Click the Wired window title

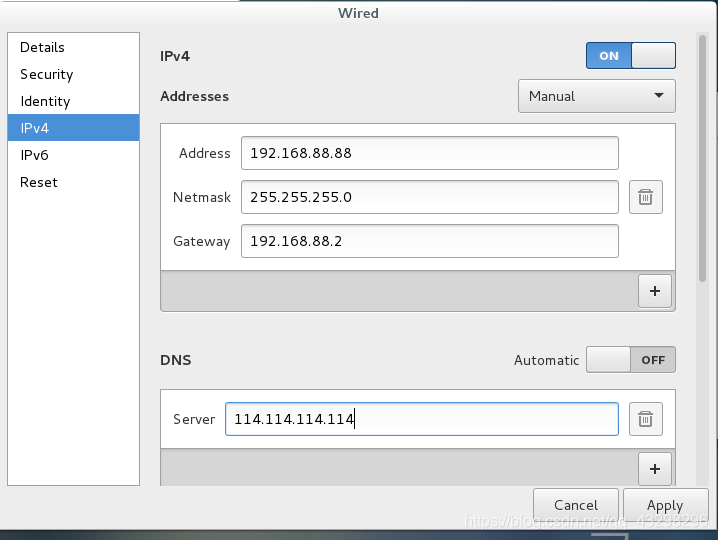click(358, 13)
